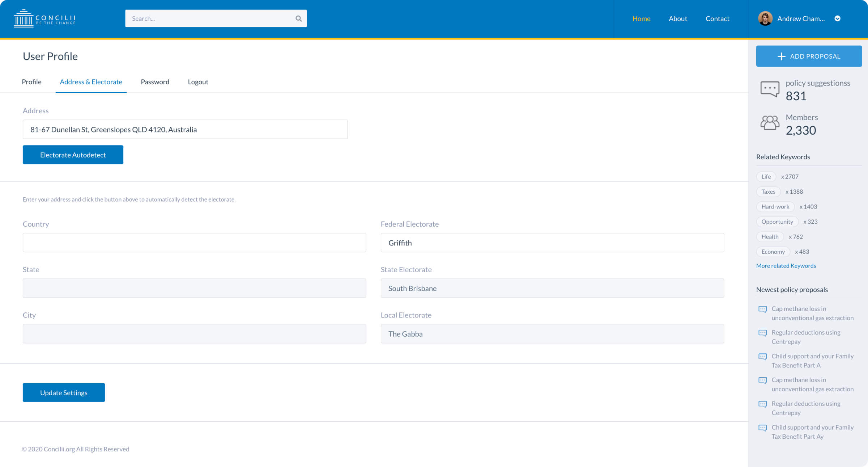Click the Address input field
This screenshot has width=868, height=467.
pyautogui.click(x=185, y=129)
